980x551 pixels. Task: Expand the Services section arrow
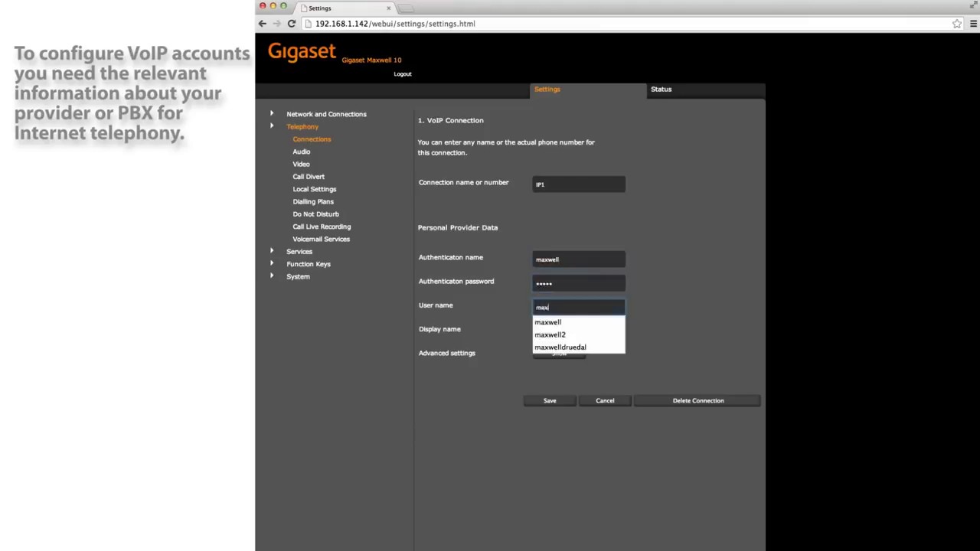(x=272, y=251)
